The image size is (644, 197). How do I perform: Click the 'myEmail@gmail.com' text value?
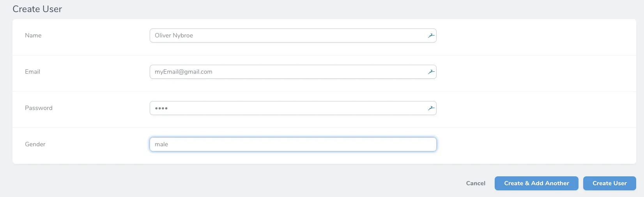point(183,72)
